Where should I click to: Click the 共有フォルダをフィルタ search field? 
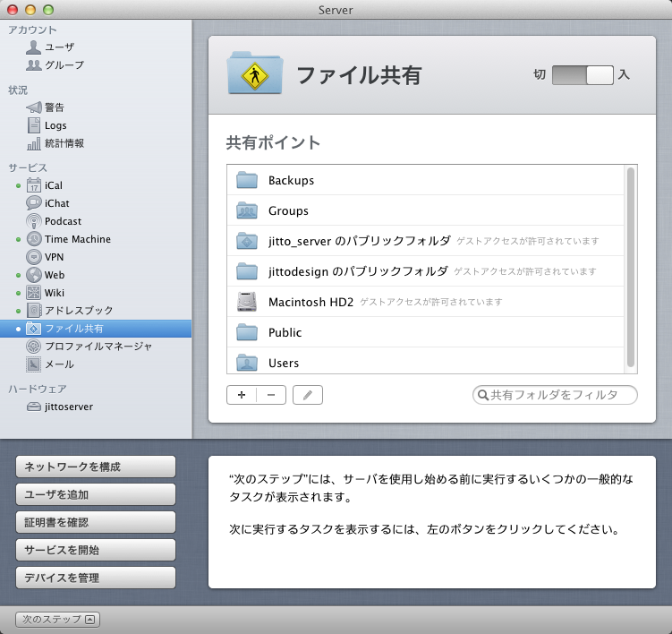click(x=555, y=395)
